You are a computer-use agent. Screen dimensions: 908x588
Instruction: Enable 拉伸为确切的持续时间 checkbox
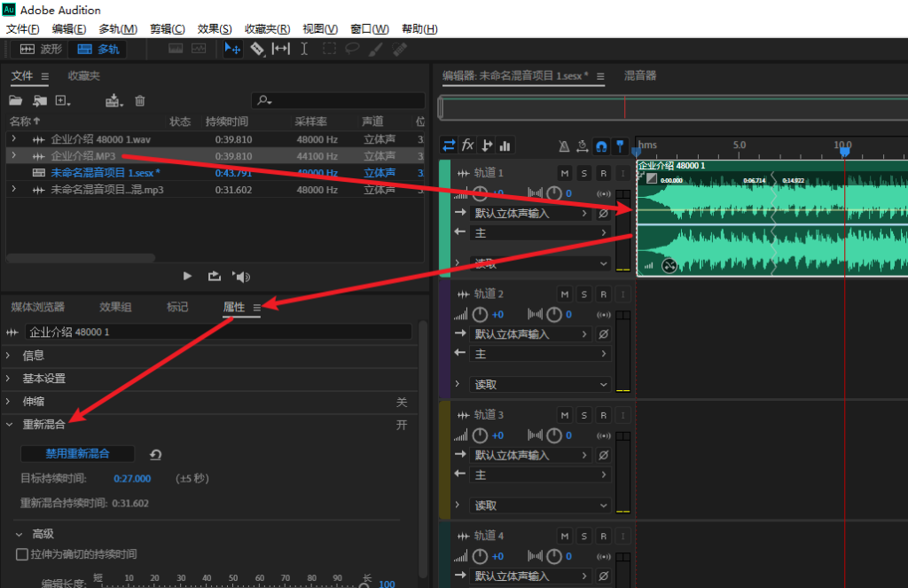pos(22,554)
